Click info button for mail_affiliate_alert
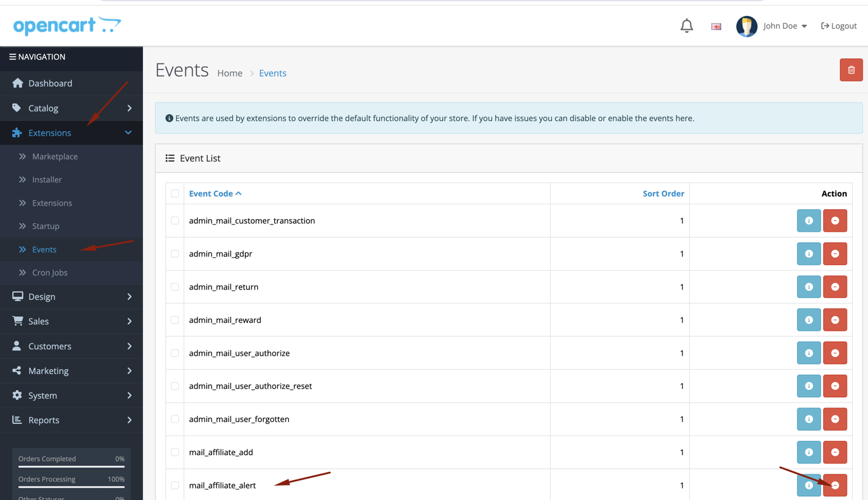The width and height of the screenshot is (868, 500). (808, 485)
